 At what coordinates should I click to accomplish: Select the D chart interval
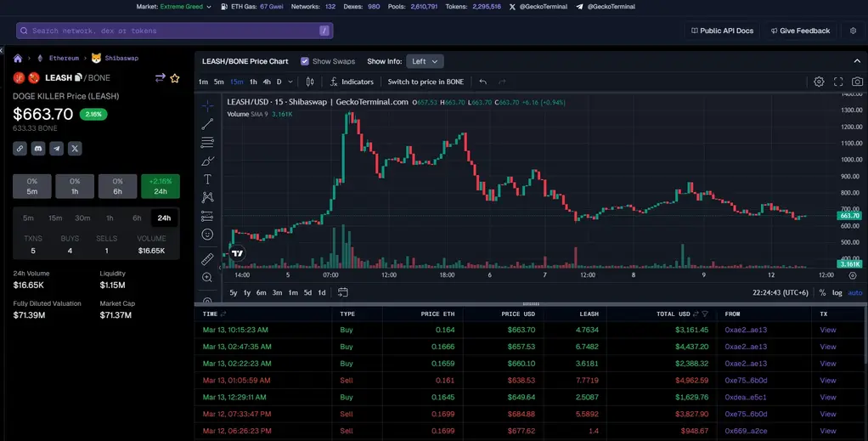click(x=279, y=82)
